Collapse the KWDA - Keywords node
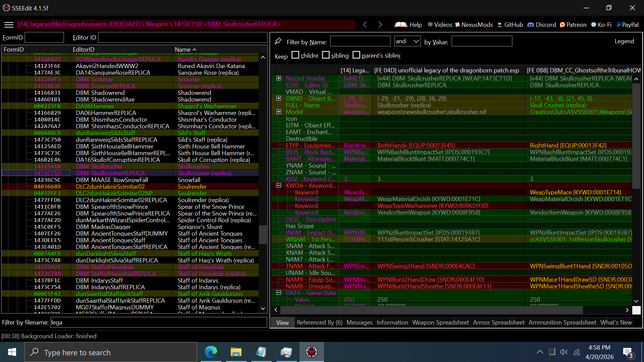 click(279, 185)
